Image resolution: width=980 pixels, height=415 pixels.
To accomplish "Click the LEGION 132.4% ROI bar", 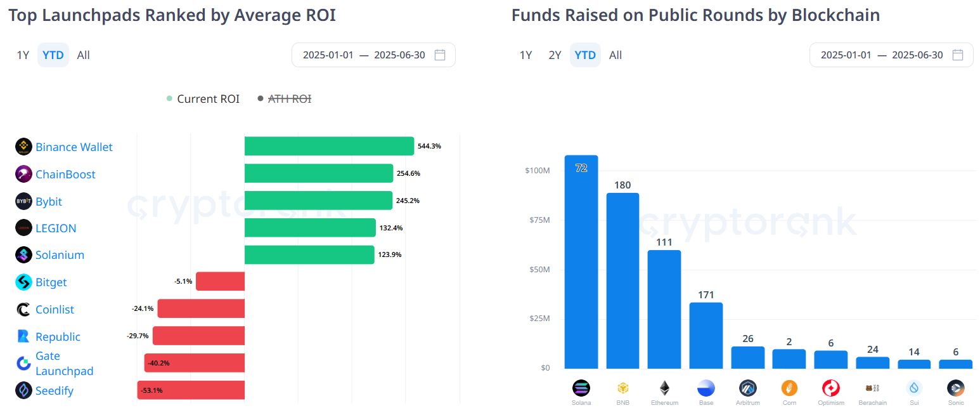I will point(311,227).
